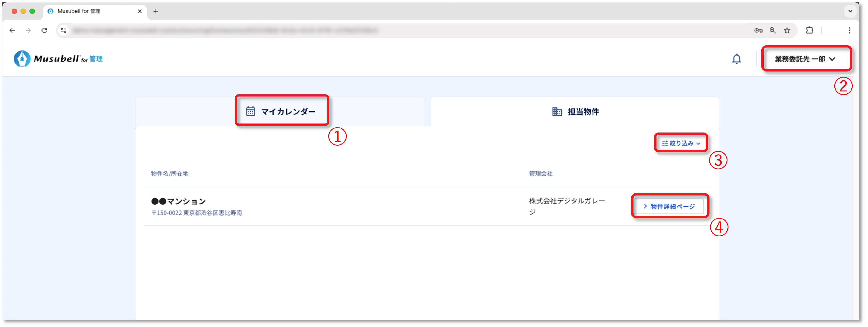The width and height of the screenshot is (868, 327).
Task: Open Chrome's three-dot menu
Action: coord(849,31)
